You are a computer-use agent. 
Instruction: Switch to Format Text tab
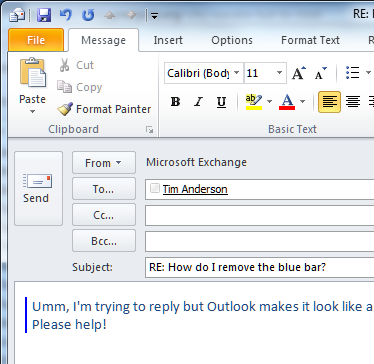tap(310, 40)
